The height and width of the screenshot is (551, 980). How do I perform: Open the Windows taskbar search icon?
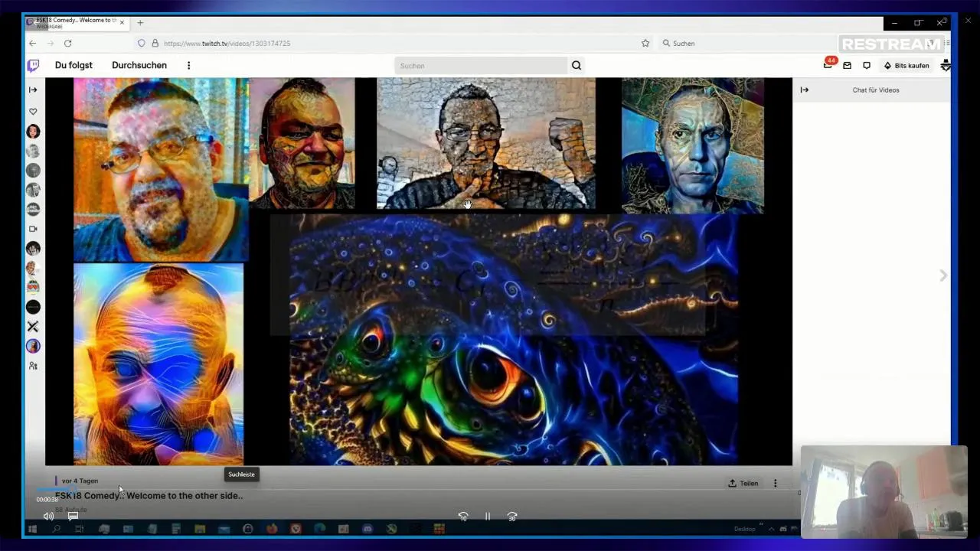tap(56, 529)
